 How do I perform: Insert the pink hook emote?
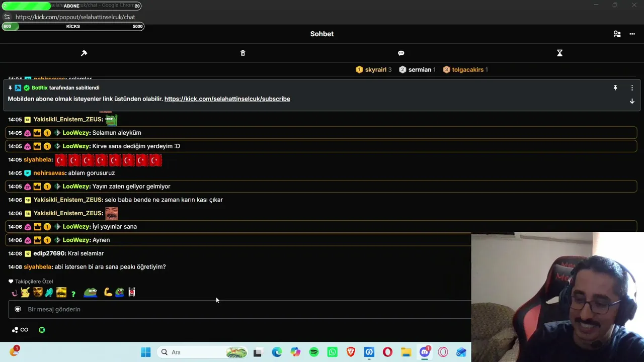[14, 293]
